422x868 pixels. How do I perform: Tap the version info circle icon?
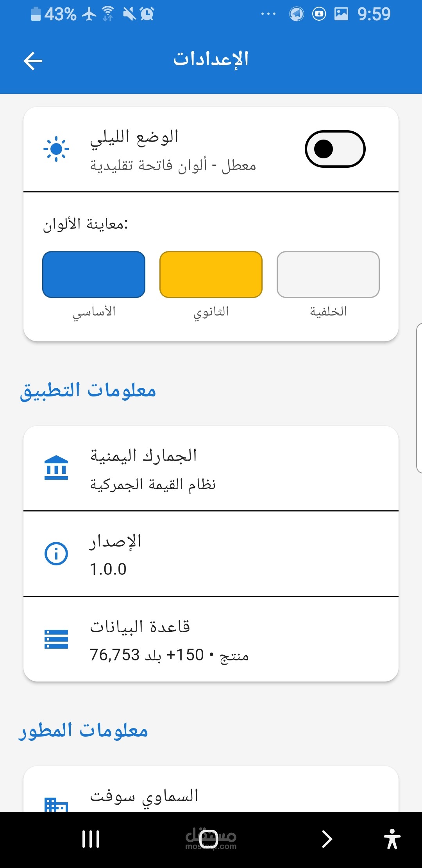coord(56,554)
